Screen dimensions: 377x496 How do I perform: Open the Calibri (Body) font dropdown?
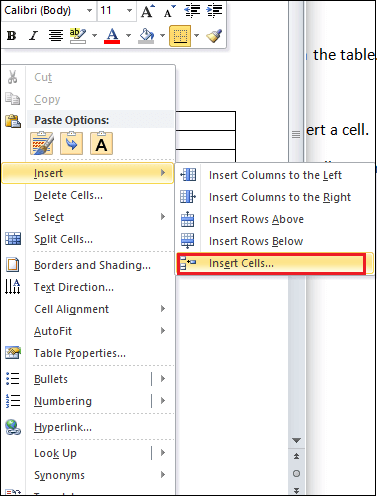pyautogui.click(x=89, y=11)
